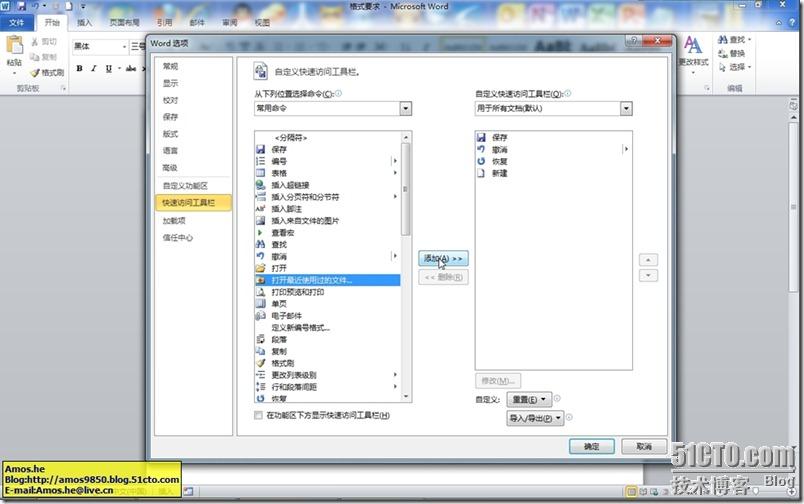Select the 单页 single page command
The height and width of the screenshot is (504, 804).
coord(327,304)
